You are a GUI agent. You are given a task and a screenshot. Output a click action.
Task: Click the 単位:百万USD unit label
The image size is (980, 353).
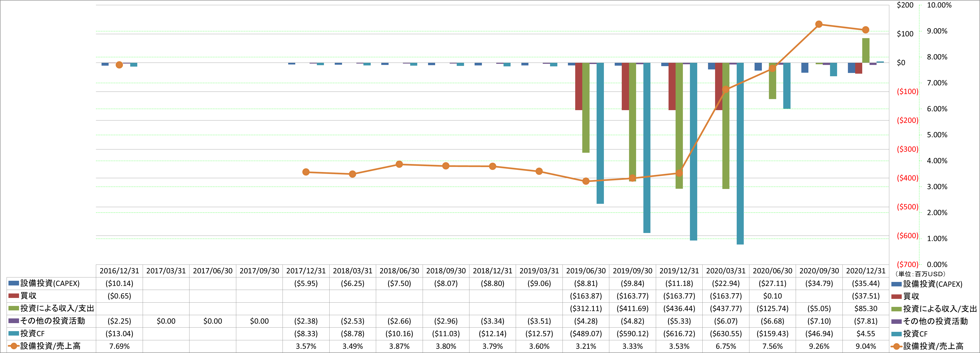[x=920, y=274]
